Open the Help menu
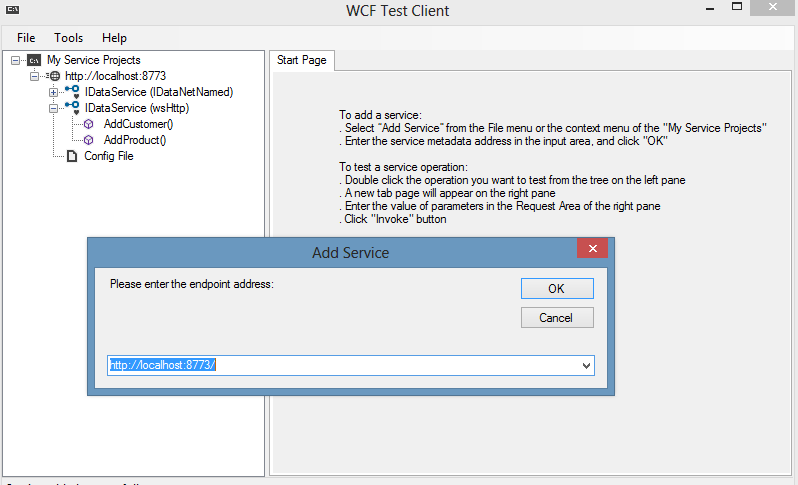The width and height of the screenshot is (798, 485). point(114,38)
